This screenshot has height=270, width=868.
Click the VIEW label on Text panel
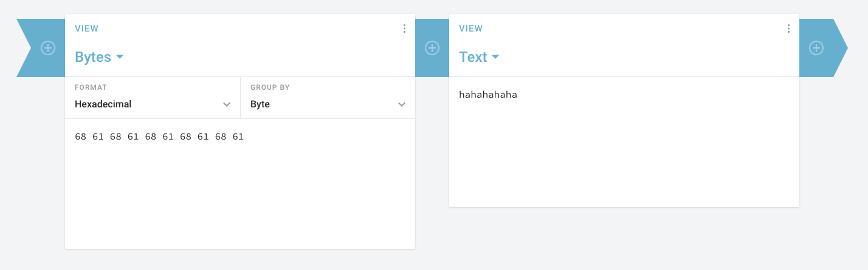point(470,29)
